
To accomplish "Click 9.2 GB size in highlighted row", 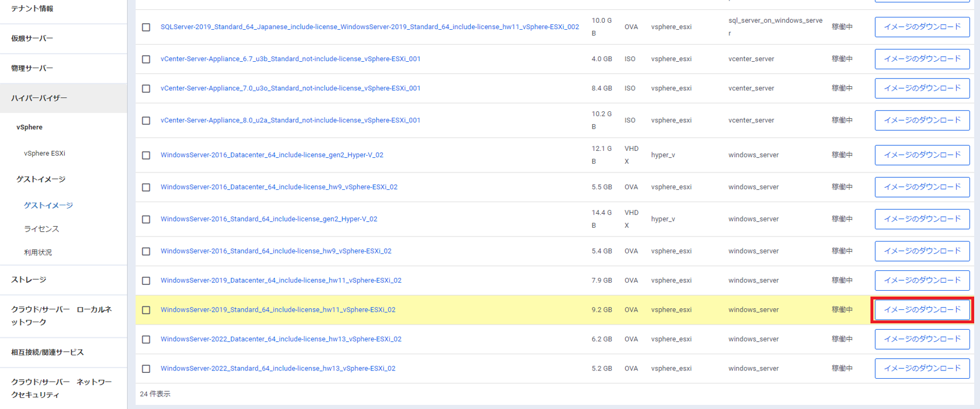I will [602, 310].
